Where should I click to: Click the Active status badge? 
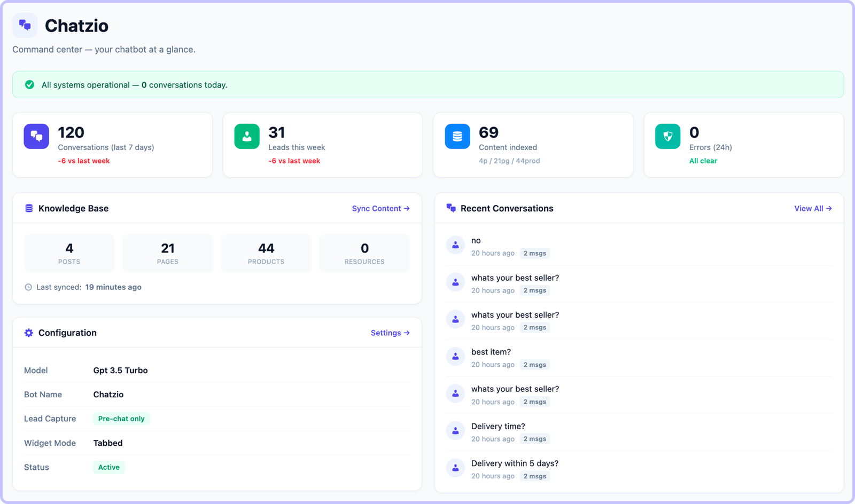coord(109,467)
